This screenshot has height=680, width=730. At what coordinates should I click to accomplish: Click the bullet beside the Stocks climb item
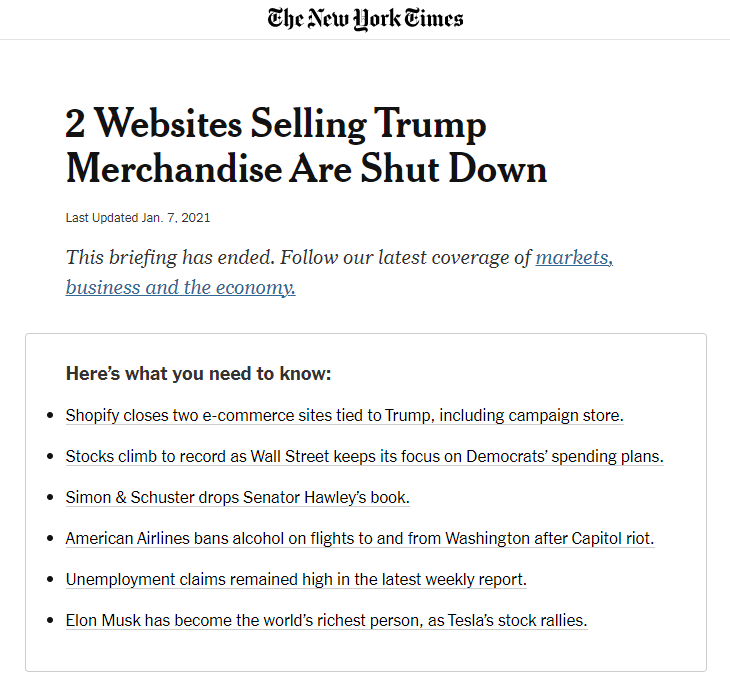[50, 456]
